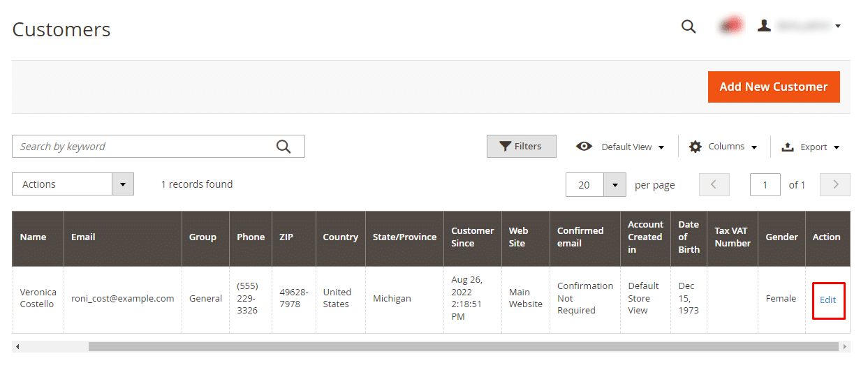Viewport: 868px width, 377px height.
Task: Expand the Actions dropdown
Action: (73, 184)
